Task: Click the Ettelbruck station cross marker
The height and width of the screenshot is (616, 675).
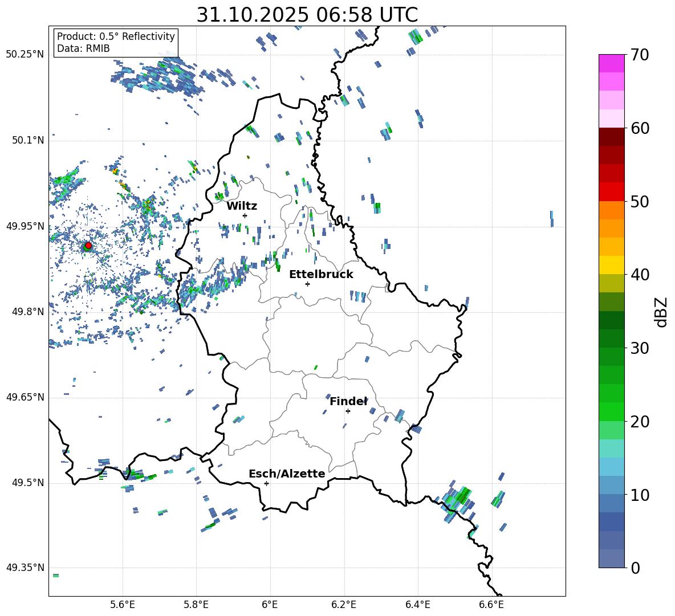Action: click(307, 284)
